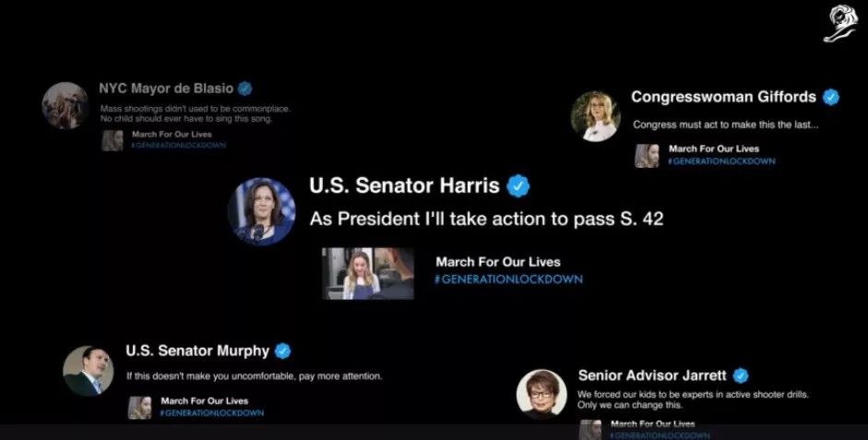Select the U.S. Senator Harris name heading
Viewport: 868px width, 440px height.
pos(404,186)
